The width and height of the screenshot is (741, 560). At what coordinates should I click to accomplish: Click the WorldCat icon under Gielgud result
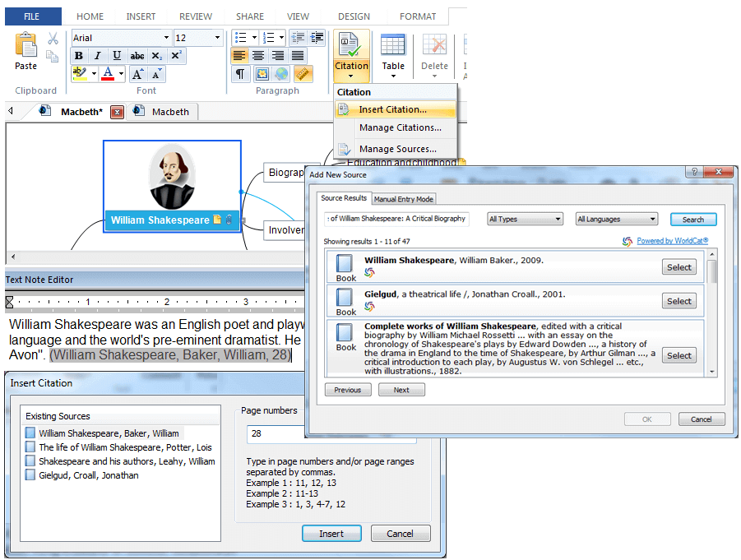369,306
